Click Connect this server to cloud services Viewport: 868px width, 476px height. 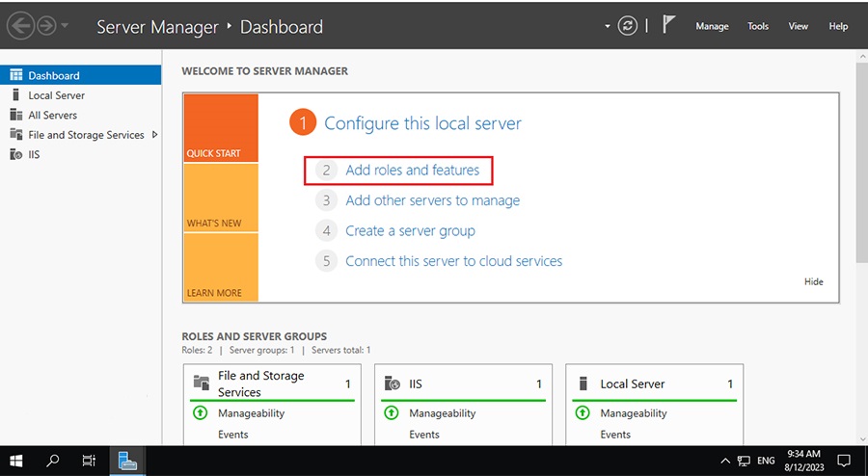pos(454,261)
